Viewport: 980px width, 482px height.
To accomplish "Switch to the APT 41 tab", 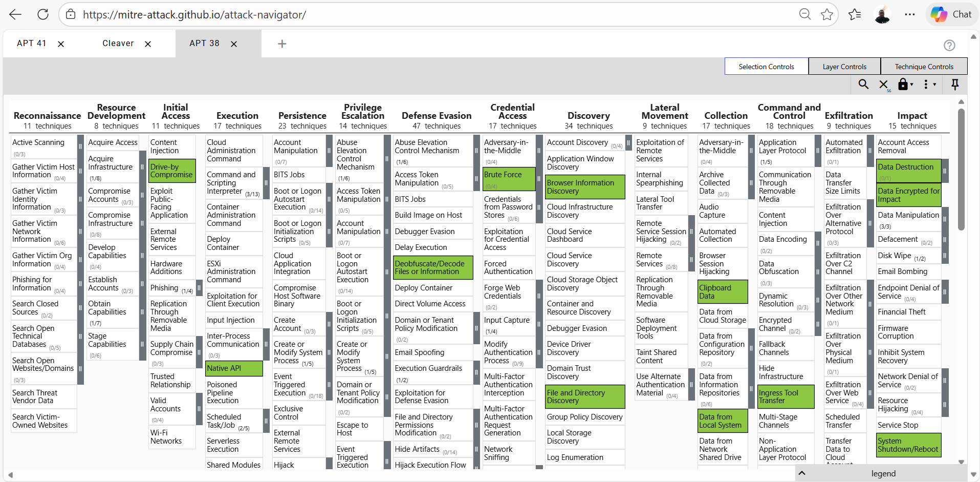I will pyautogui.click(x=32, y=44).
